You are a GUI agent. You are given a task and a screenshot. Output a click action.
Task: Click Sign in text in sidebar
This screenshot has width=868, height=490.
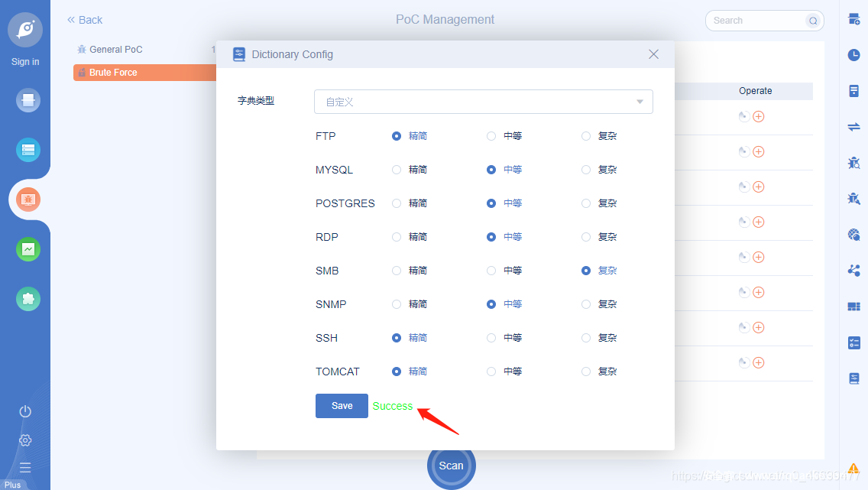pos(25,62)
